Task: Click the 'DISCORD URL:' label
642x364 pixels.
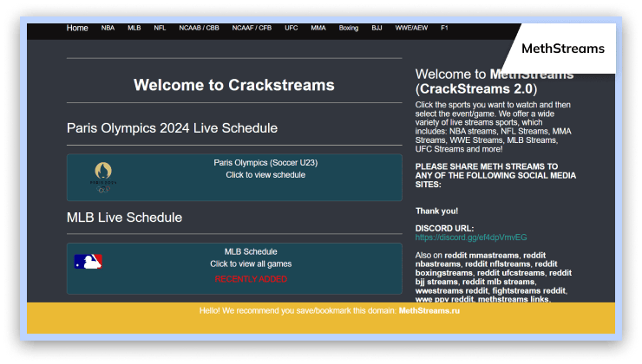Action: coord(444,228)
